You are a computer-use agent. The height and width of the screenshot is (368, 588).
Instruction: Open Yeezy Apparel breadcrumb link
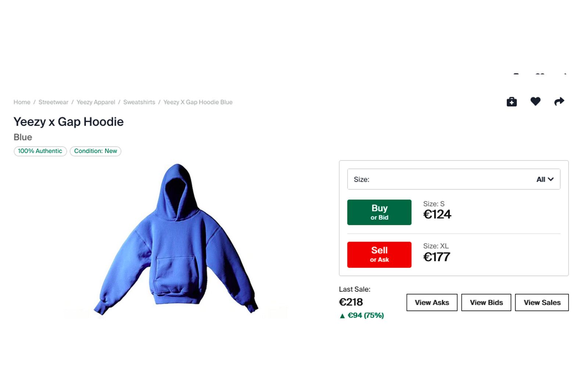[x=96, y=102]
